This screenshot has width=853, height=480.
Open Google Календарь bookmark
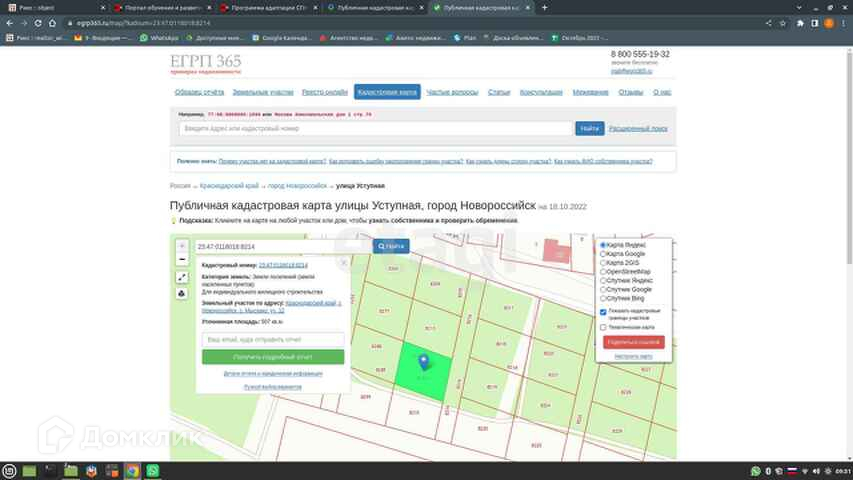282,38
